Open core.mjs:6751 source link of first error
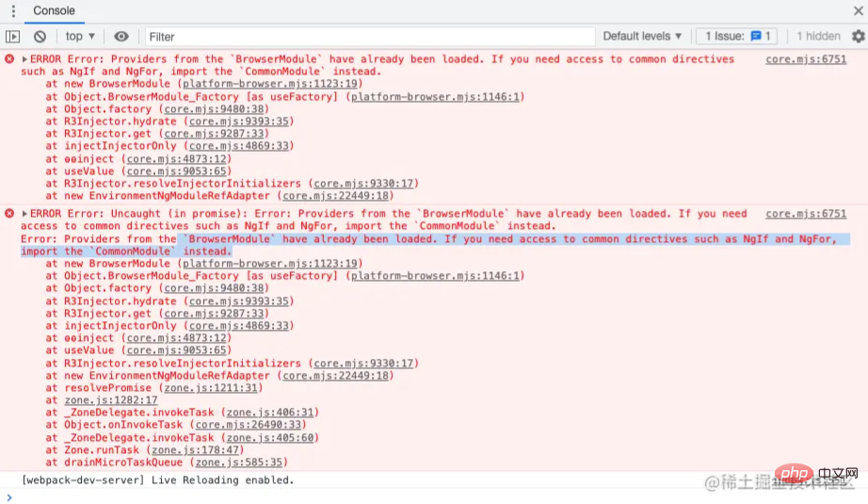 point(805,59)
